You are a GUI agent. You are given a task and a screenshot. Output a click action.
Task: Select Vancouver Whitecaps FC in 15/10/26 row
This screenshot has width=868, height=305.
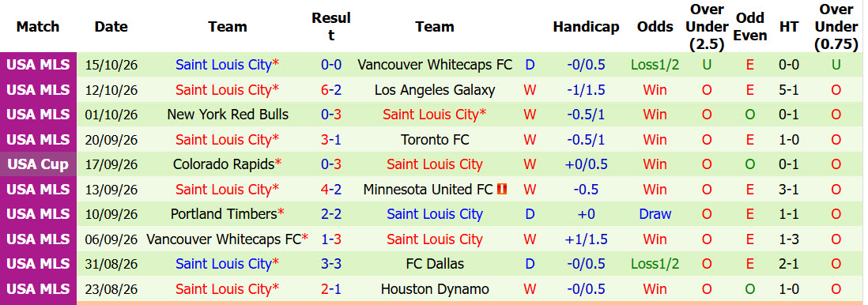(435, 65)
